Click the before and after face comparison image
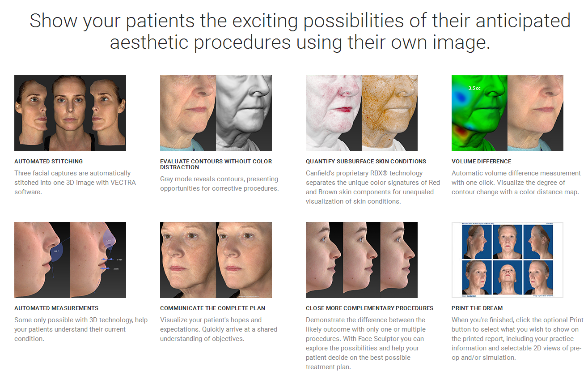This screenshot has width=588, height=375. point(216,260)
